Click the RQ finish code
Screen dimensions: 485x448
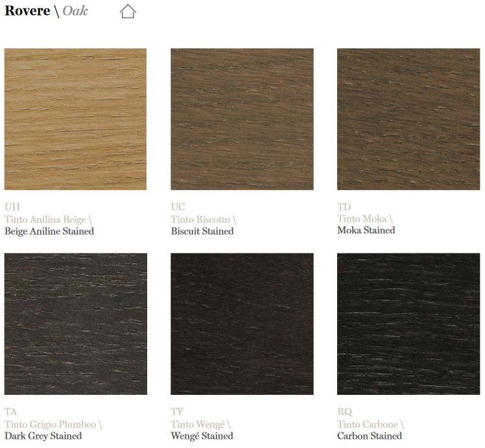344,412
